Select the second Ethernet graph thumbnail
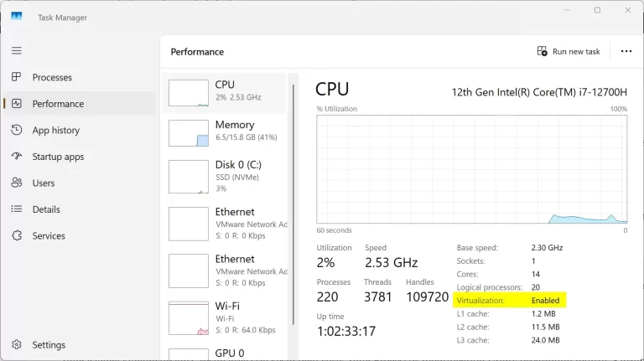Image resolution: width=644 pixels, height=361 pixels. (x=189, y=271)
